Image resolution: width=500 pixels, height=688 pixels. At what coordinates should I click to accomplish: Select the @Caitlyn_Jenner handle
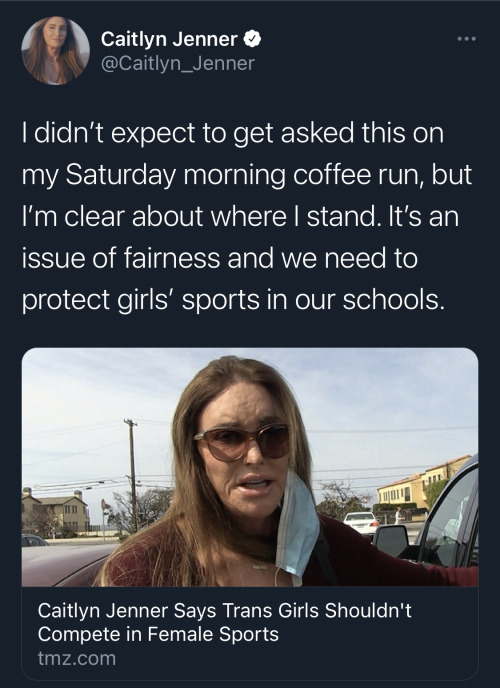pos(178,64)
